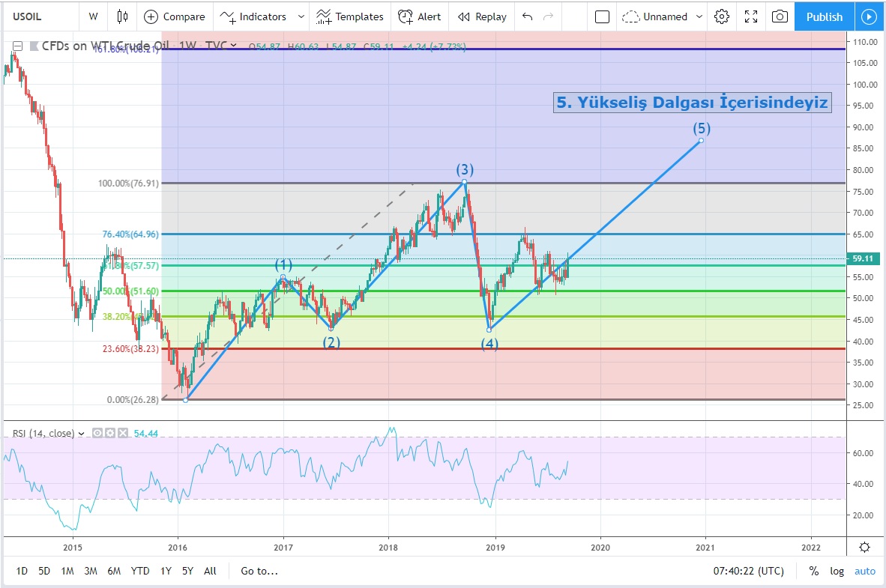This screenshot has width=886, height=588.
Task: Select the 6M time range
Action: coord(114,571)
